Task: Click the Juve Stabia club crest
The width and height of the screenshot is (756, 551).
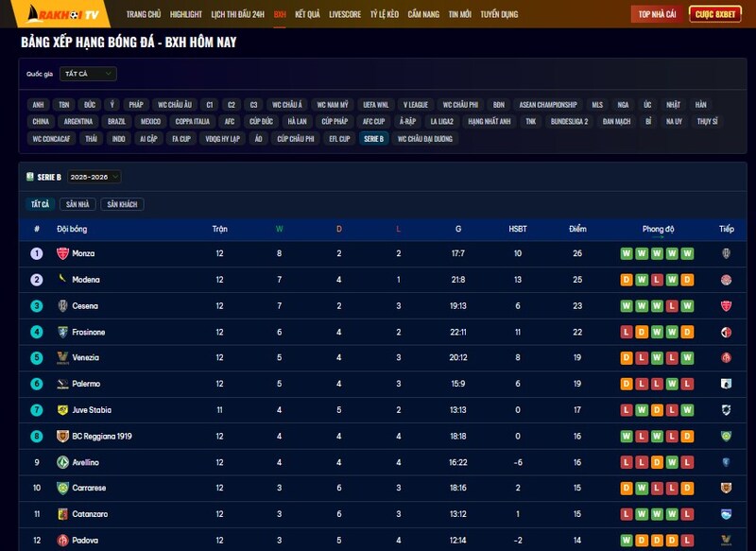Action: point(63,410)
